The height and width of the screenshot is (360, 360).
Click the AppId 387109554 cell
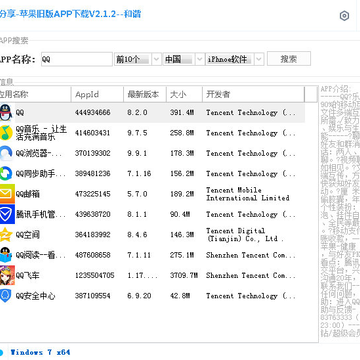pyautogui.click(x=92, y=296)
